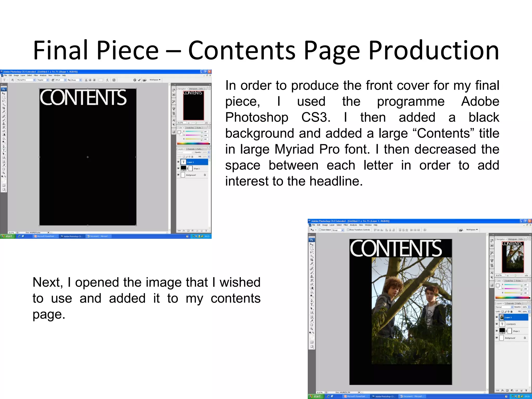
Task: Select the Hand tool in the tree-photo Photoshop screenshot
Action: pyautogui.click(x=312, y=325)
